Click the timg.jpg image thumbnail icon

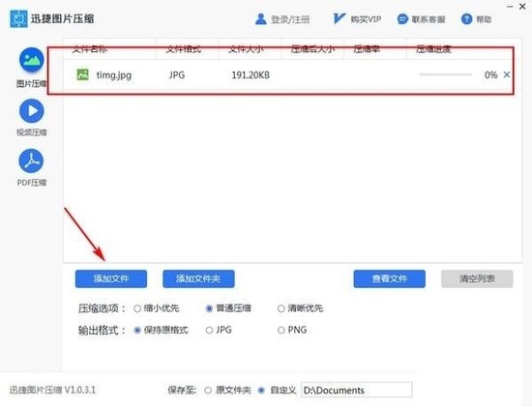tap(83, 74)
